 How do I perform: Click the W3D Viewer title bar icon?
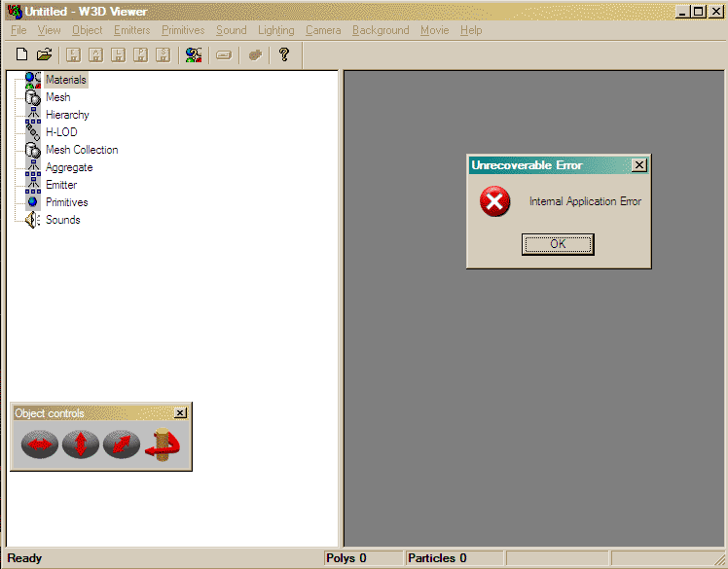[x=15, y=11]
